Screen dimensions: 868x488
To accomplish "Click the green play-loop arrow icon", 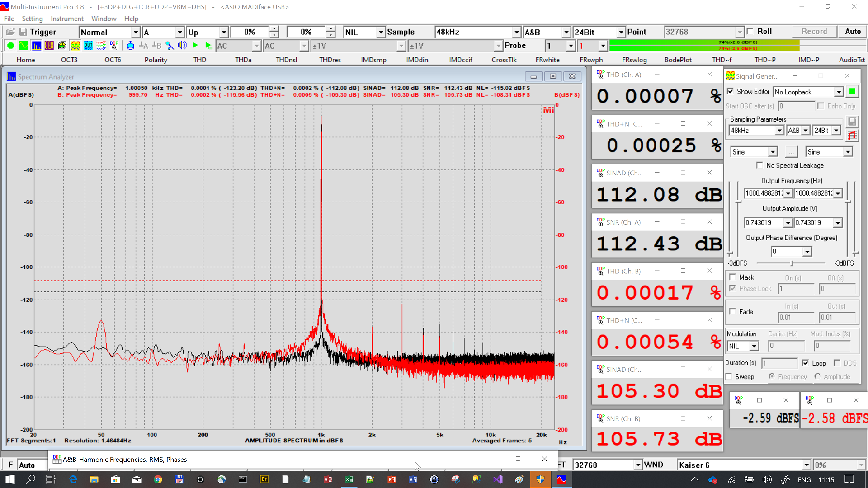I will point(208,46).
